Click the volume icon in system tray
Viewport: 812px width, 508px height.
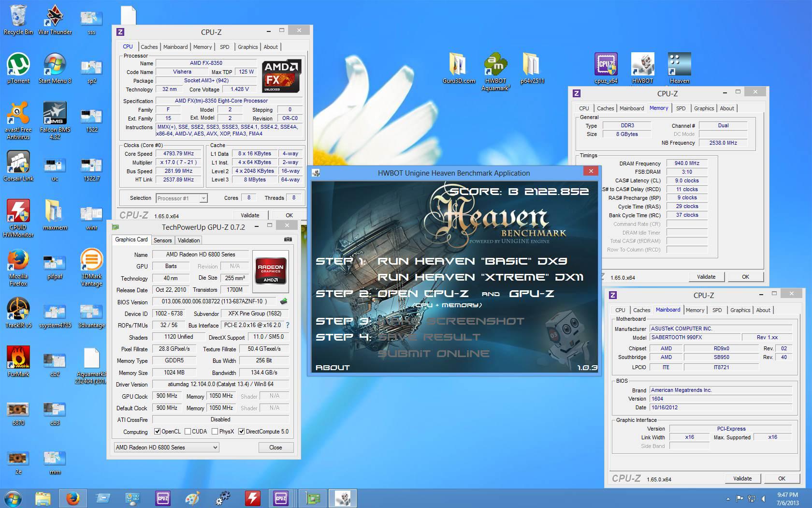coord(764,498)
